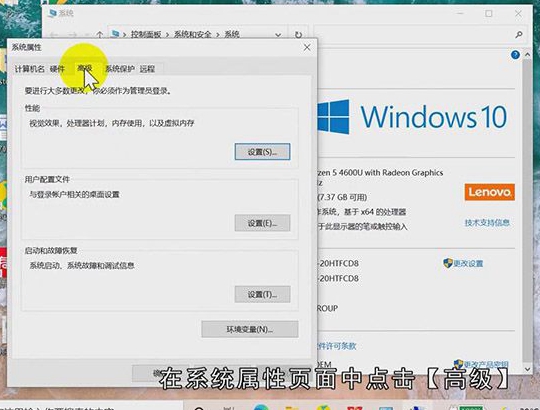Click the shield icon beside 更改设置
Screen dimensions: 540x410
[x=447, y=263]
